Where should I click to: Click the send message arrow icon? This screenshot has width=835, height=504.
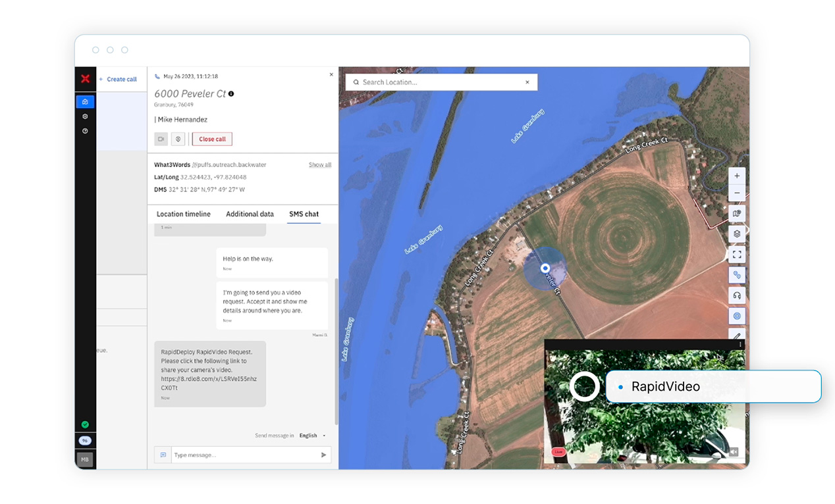(x=323, y=455)
